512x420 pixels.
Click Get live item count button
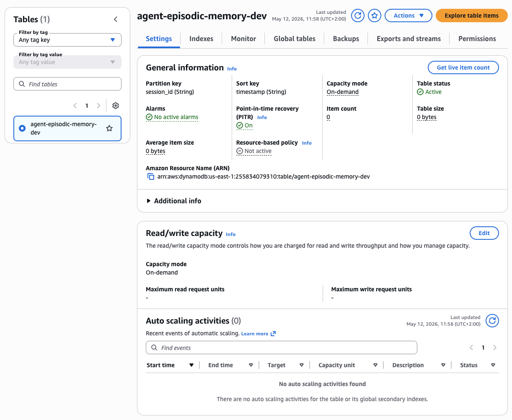pos(463,67)
